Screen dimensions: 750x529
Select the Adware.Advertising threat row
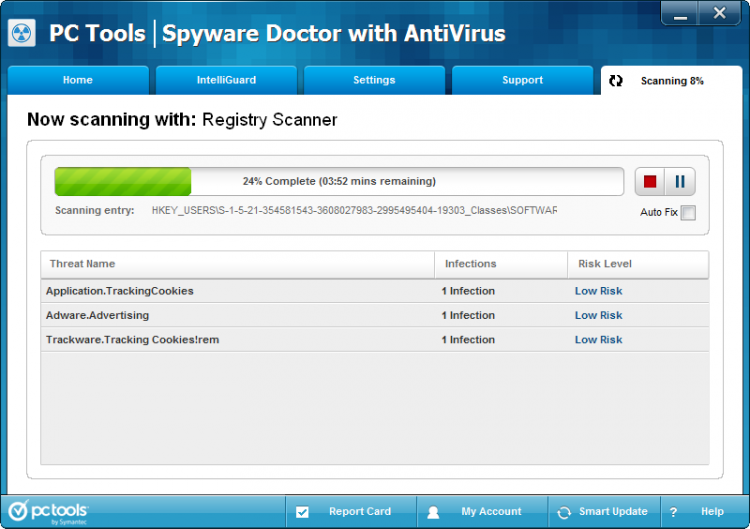pos(375,316)
